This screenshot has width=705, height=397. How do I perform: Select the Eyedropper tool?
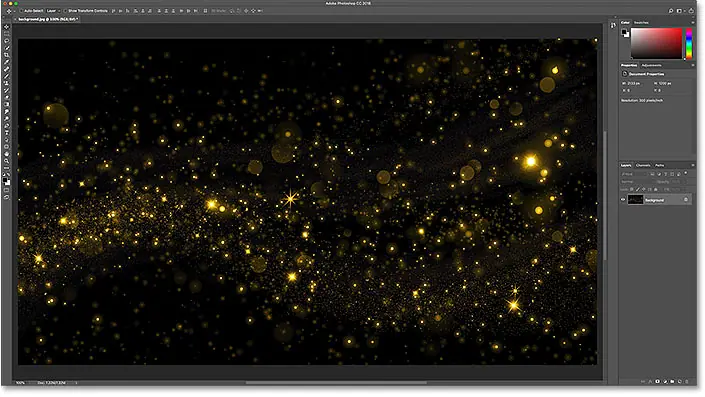pos(6,62)
